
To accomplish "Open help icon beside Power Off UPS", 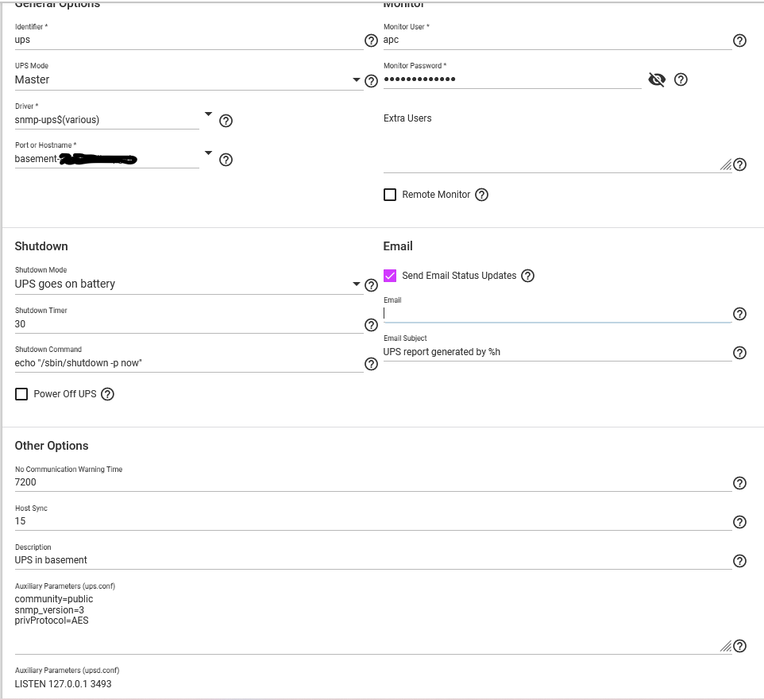I will pos(107,394).
